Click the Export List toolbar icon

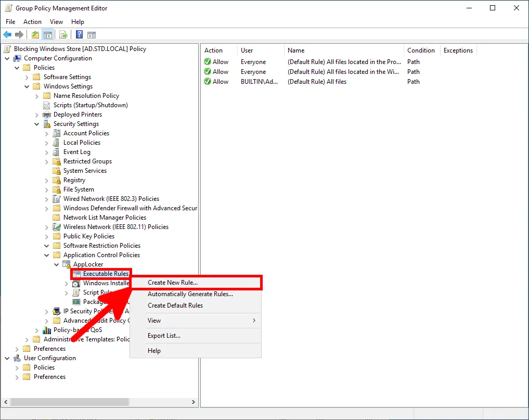coord(63,34)
